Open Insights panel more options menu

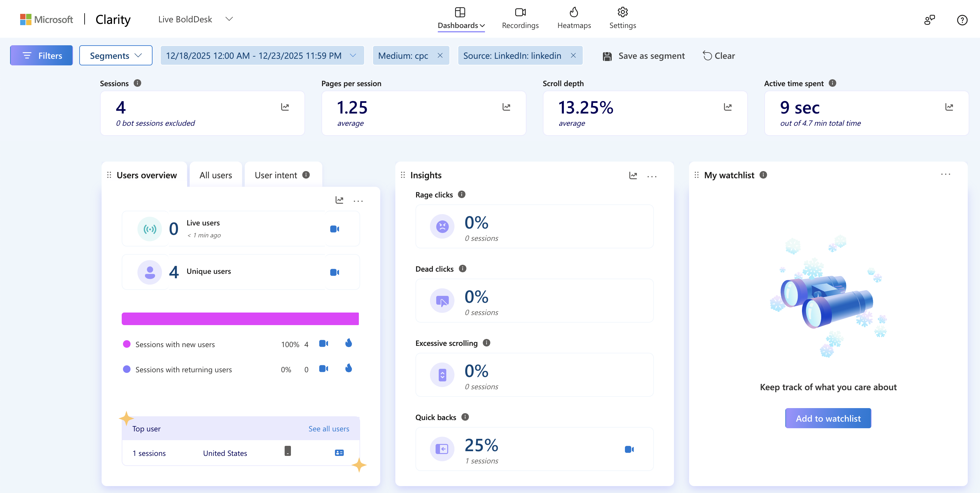point(652,176)
